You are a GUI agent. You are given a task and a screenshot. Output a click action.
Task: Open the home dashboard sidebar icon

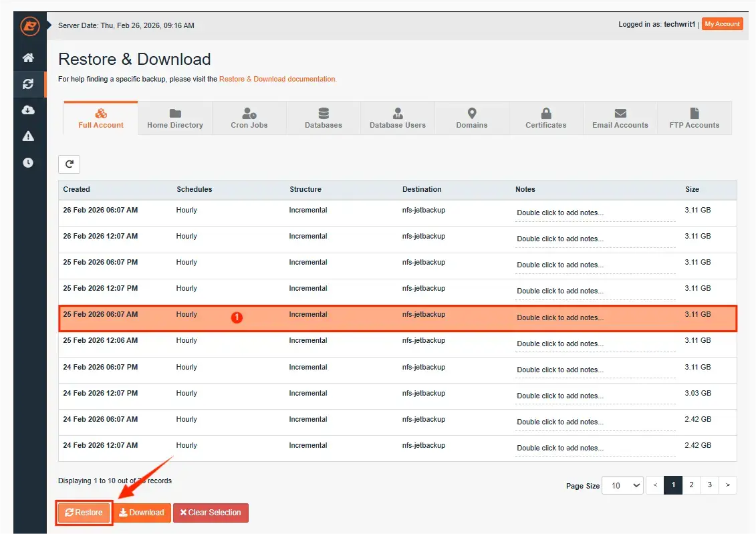(x=28, y=58)
